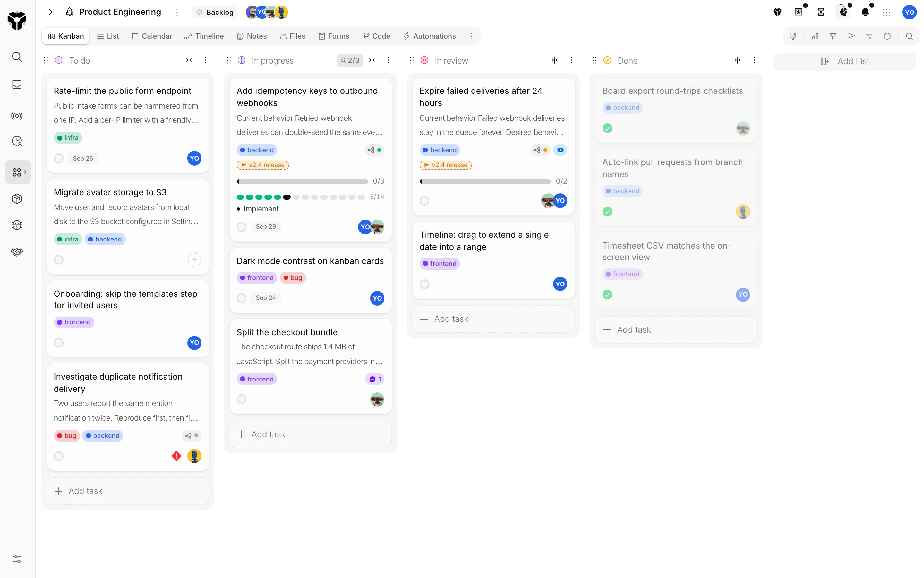This screenshot has height=578, width=924.
Task: Switch to the Timeline tab
Action: (x=204, y=36)
